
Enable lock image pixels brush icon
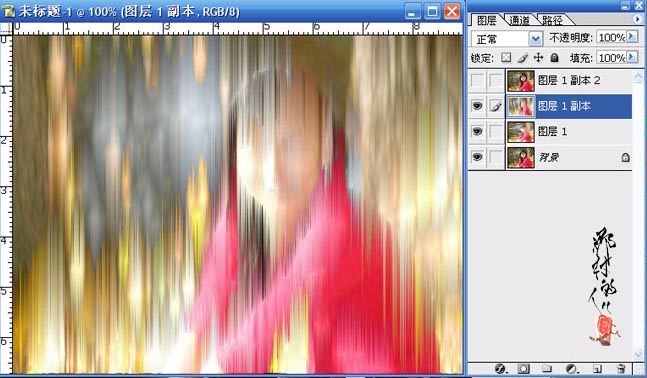(x=522, y=57)
